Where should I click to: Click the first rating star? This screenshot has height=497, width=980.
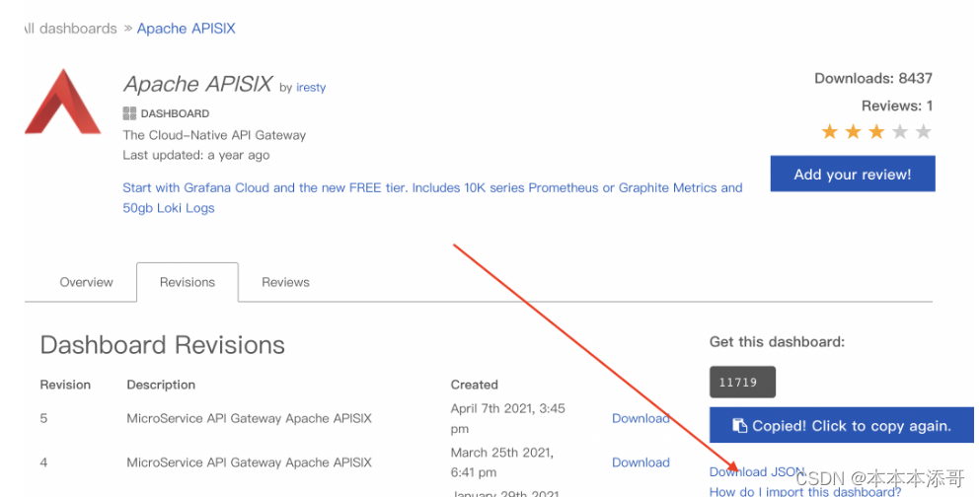click(829, 132)
